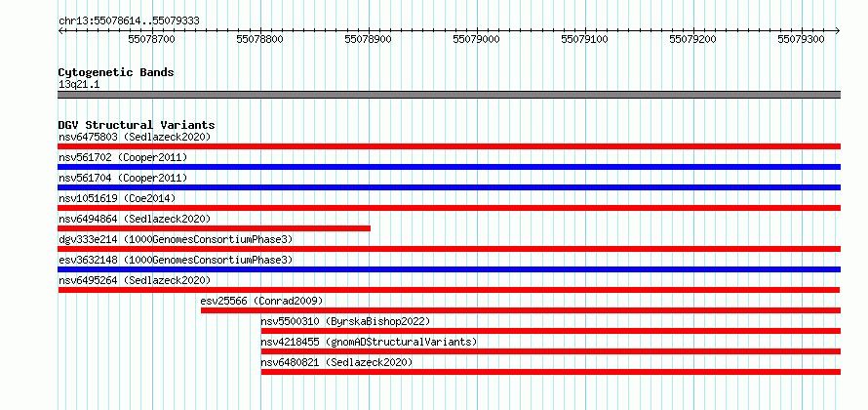This screenshot has width=868, height=410.
Task: Click the Cytogenetic Bands track title
Action: point(116,72)
